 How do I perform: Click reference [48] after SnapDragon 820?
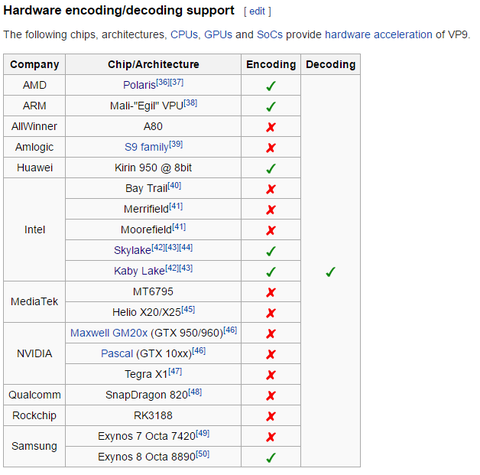[x=195, y=392]
